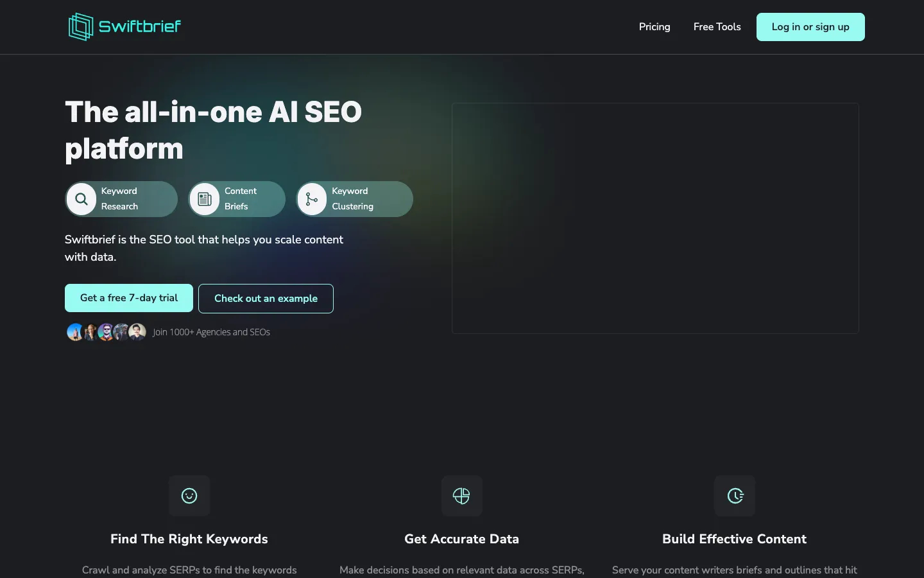Click Join 1000+ Agencies and SEOs text
The width and height of the screenshot is (924, 578).
pyautogui.click(x=211, y=332)
